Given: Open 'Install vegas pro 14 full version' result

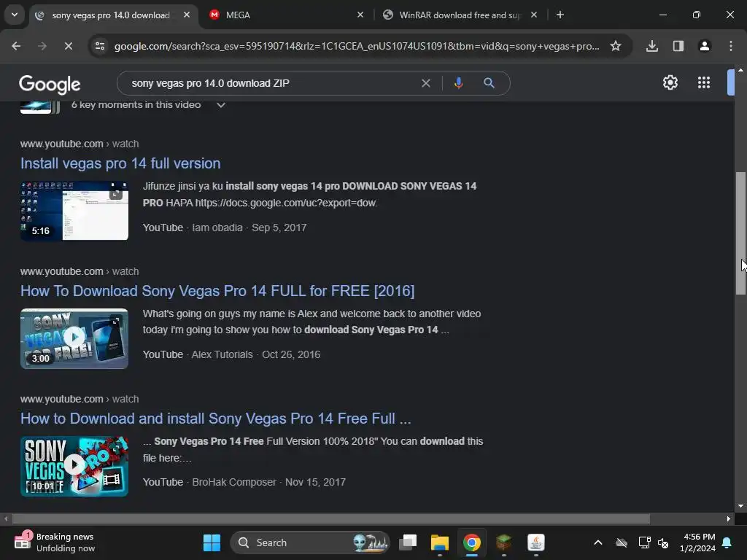Looking at the screenshot, I should 120,163.
